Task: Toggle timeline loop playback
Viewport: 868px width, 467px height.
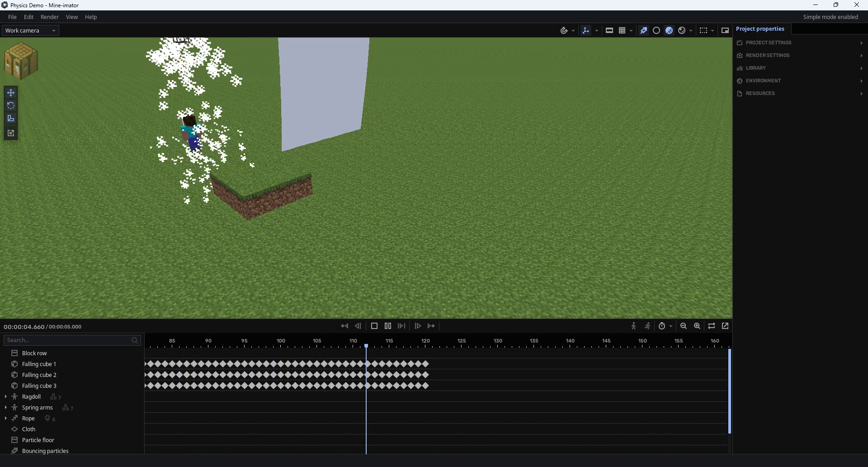Action: pyautogui.click(x=712, y=326)
